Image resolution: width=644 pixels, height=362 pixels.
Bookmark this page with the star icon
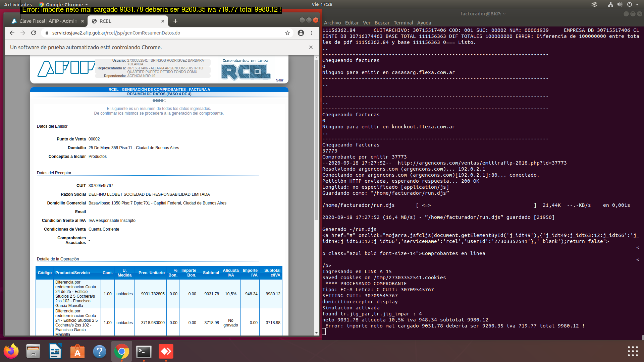287,33
